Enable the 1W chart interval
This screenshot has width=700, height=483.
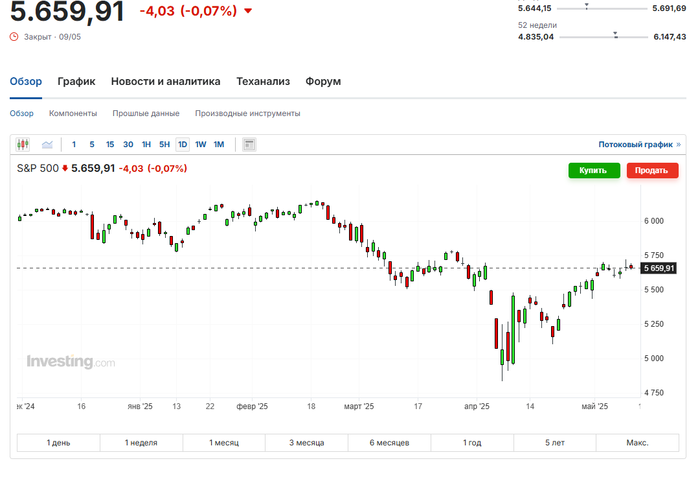pyautogui.click(x=200, y=145)
